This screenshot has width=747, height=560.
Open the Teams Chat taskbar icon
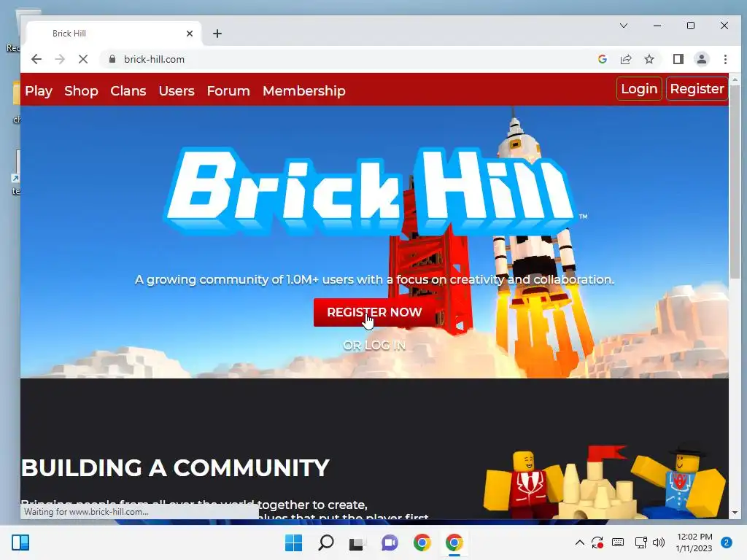pos(390,542)
